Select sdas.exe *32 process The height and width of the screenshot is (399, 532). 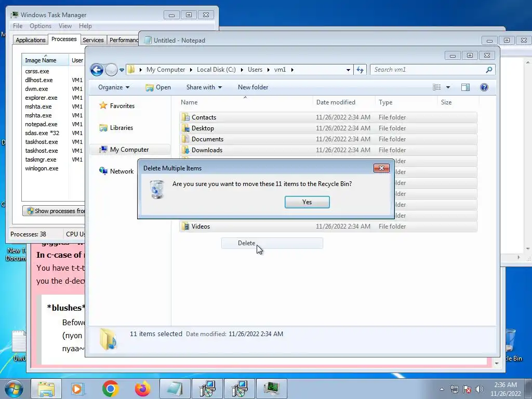(42, 133)
